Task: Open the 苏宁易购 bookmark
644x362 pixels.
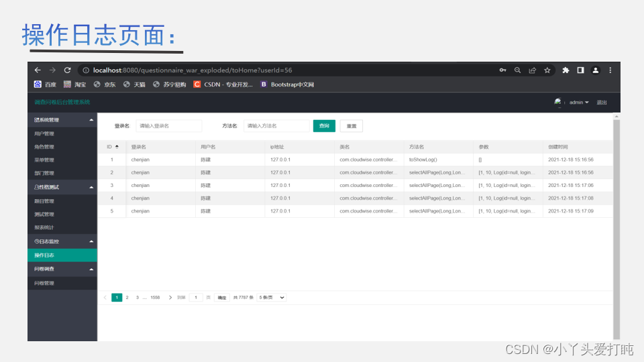Action: (169, 84)
